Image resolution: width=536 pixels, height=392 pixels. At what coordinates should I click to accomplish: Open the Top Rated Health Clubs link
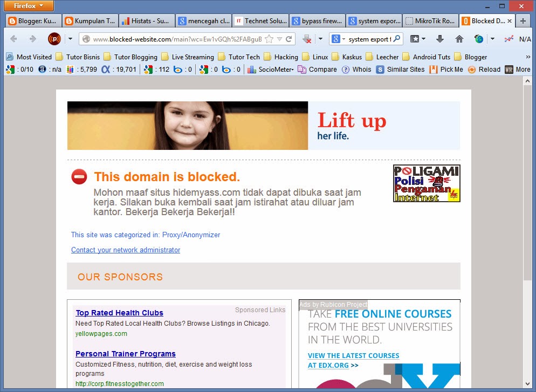[x=119, y=313]
